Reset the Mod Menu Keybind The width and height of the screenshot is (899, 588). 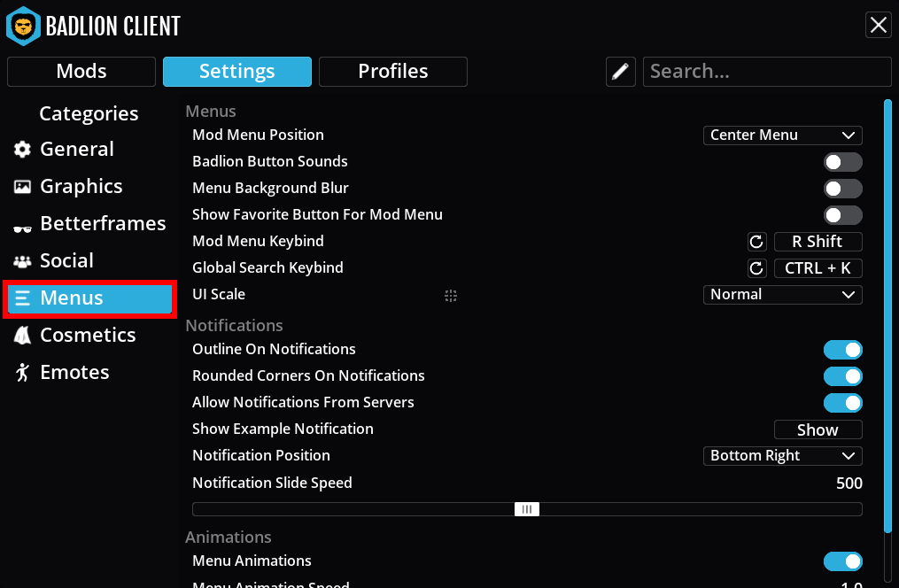757,241
